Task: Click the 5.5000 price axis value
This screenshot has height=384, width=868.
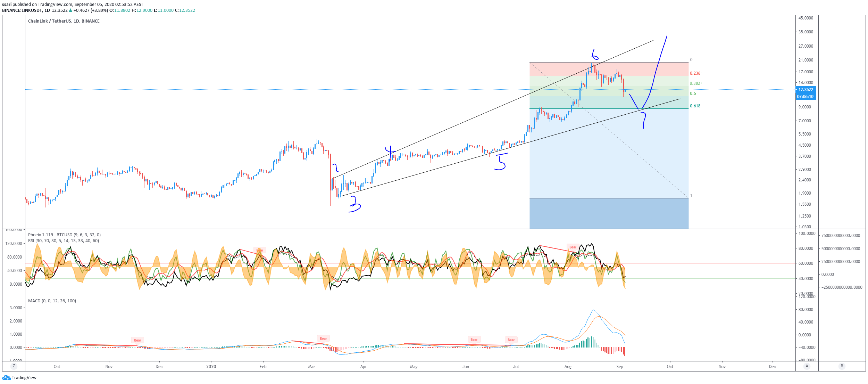Action: [805, 134]
